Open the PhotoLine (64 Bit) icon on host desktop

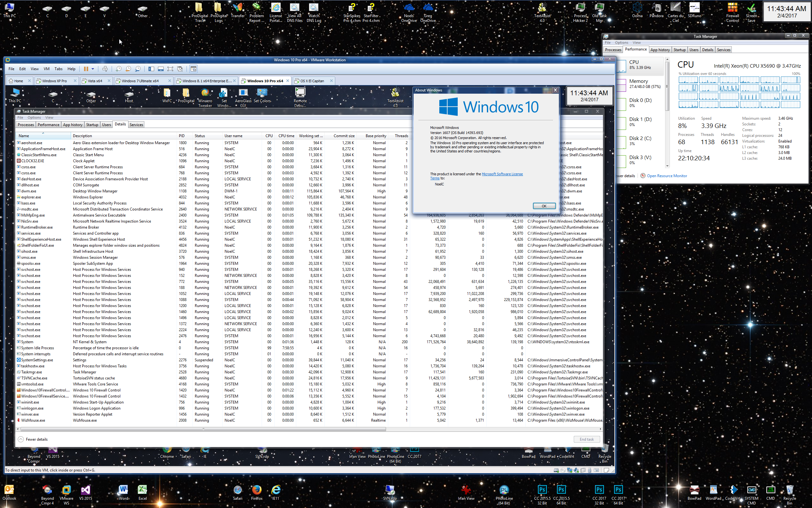504,495
